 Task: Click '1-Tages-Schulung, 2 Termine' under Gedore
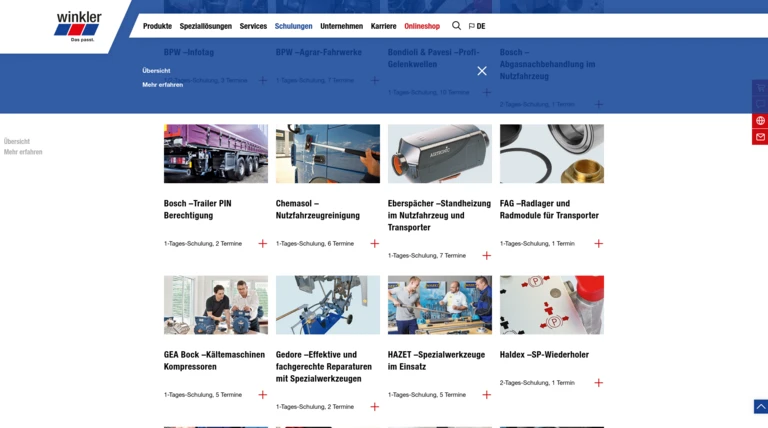[x=314, y=407]
